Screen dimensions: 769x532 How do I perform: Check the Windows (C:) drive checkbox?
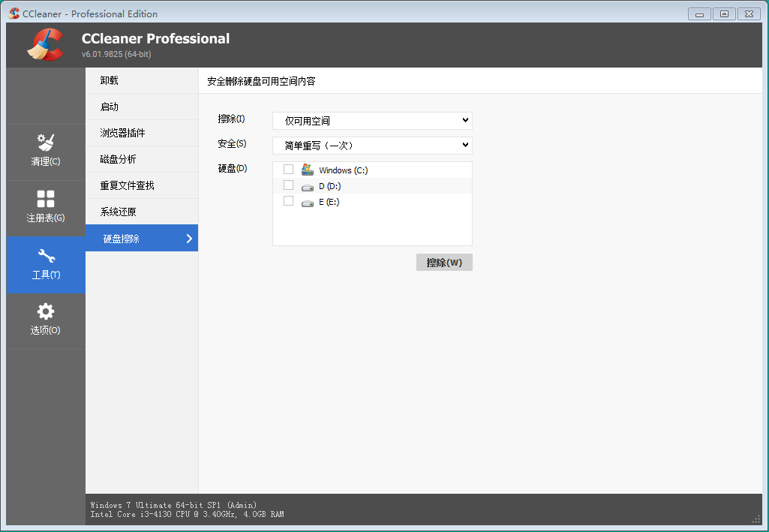tap(288, 170)
